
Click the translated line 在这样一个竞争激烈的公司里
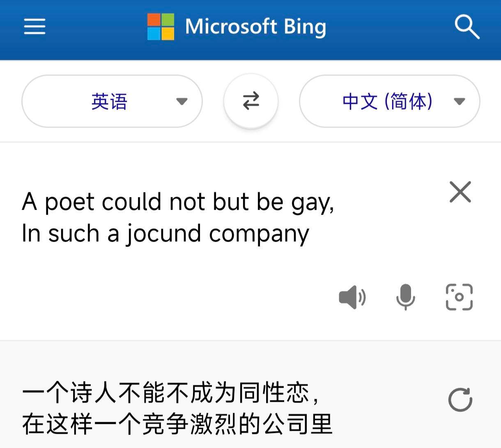click(177, 424)
